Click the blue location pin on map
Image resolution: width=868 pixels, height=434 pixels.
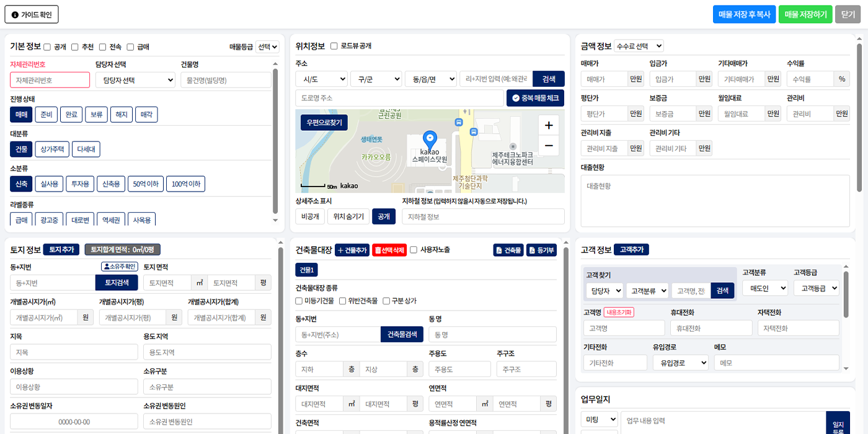[x=429, y=139]
